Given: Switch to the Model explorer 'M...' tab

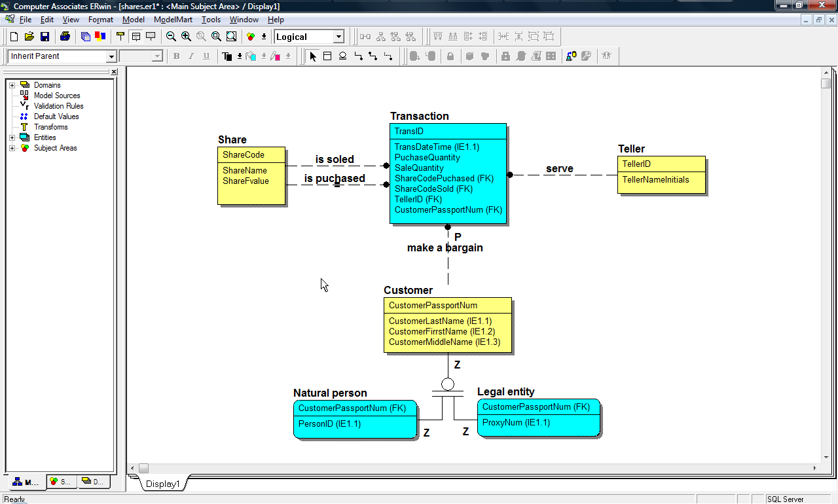Looking at the screenshot, I should pos(26,482).
